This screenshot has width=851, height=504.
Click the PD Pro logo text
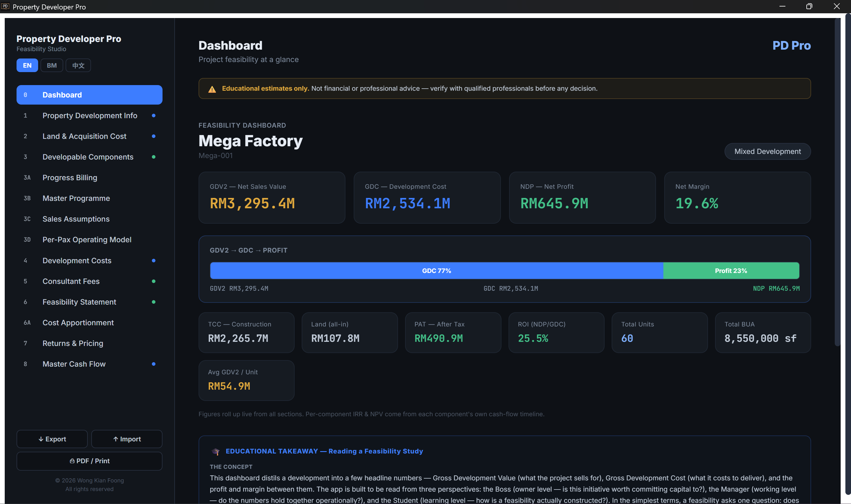point(791,45)
